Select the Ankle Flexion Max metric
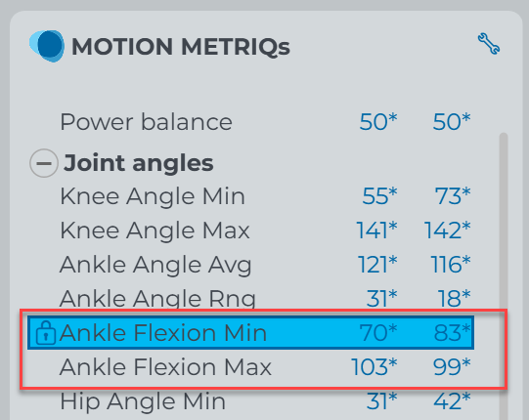Viewport: 529px width, 420px height. pyautogui.click(x=265, y=366)
